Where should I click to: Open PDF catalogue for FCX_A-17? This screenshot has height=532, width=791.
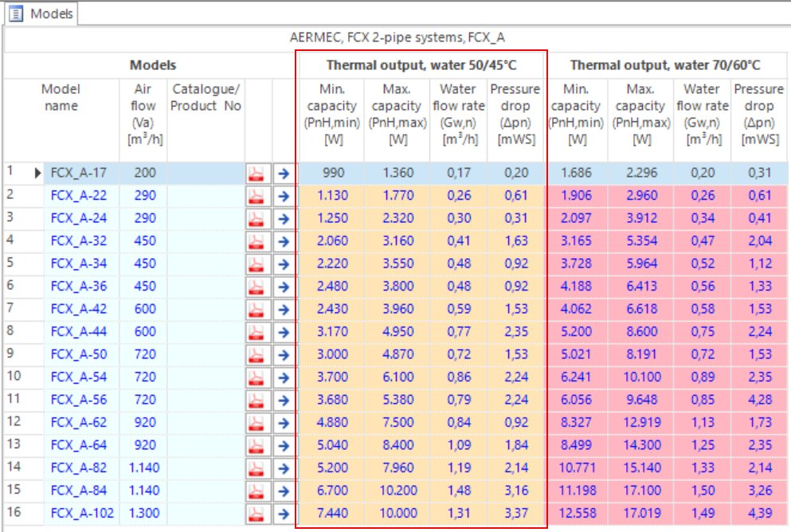pyautogui.click(x=258, y=173)
